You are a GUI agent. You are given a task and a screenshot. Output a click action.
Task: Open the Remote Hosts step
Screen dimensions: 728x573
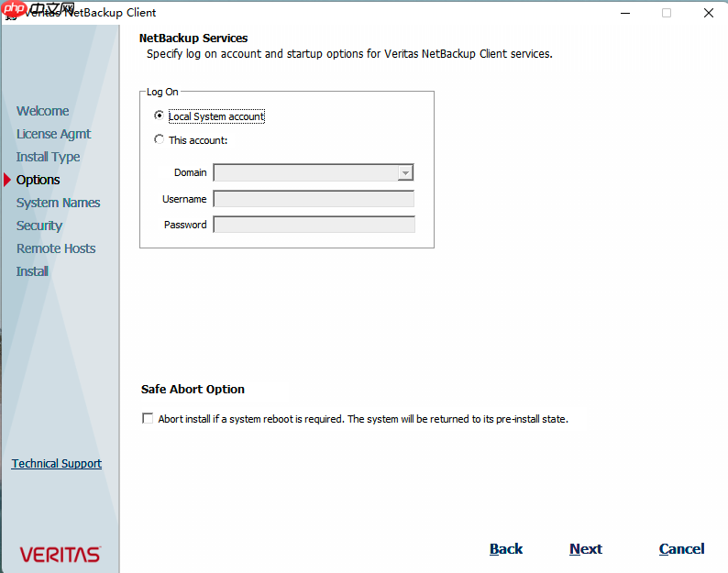[56, 248]
